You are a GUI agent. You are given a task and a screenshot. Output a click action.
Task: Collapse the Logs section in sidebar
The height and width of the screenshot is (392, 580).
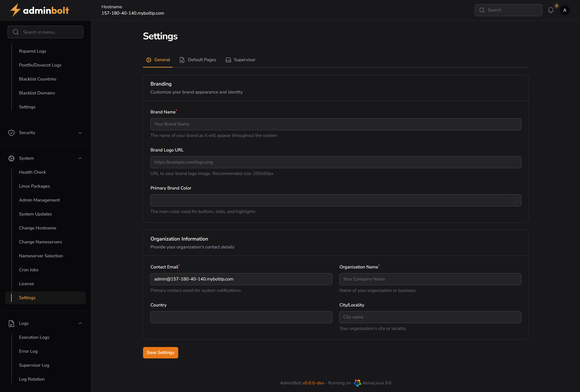(x=80, y=323)
